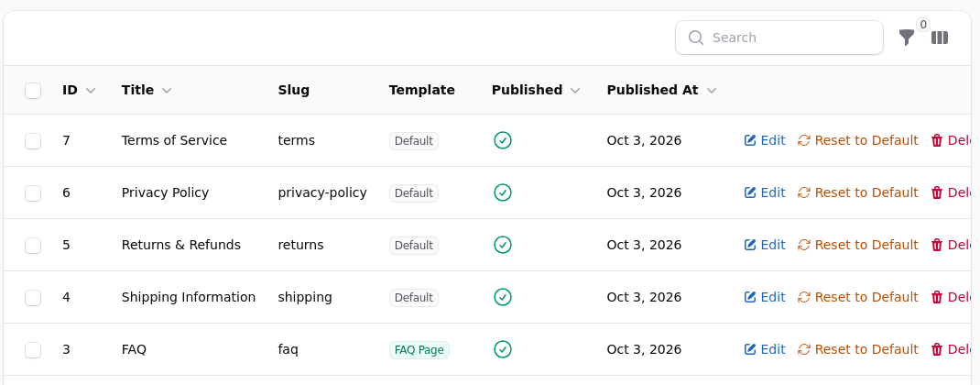
Task: Click the Slug column header
Action: (x=294, y=90)
